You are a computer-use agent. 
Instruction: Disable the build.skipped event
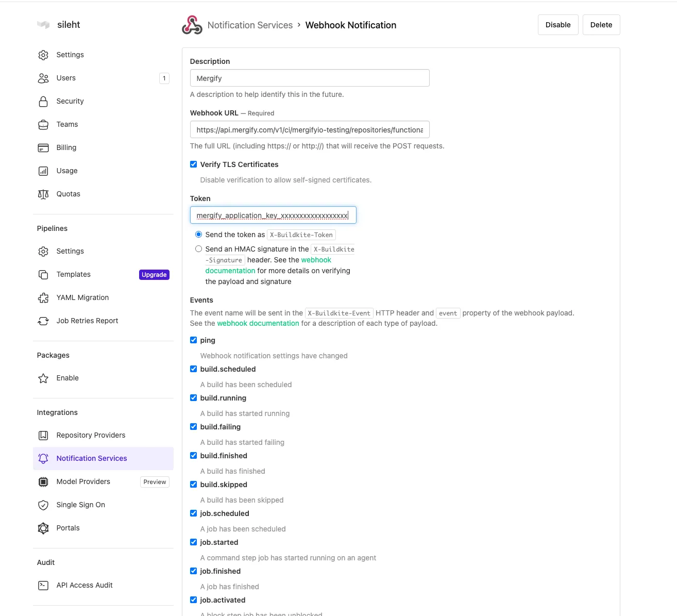(194, 484)
